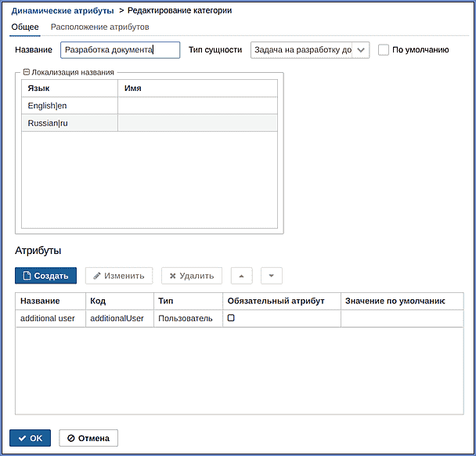Switch to the Общее tab
Viewport: 476px width, 456px height.
click(x=25, y=27)
